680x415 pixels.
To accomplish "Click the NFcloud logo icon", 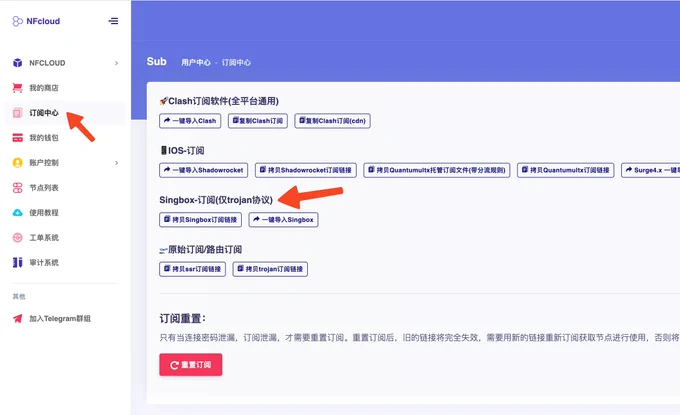I will [17, 21].
